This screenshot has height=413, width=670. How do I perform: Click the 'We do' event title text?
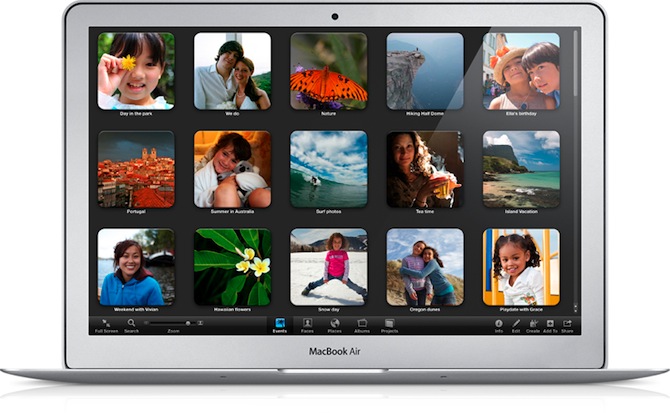coord(232,114)
